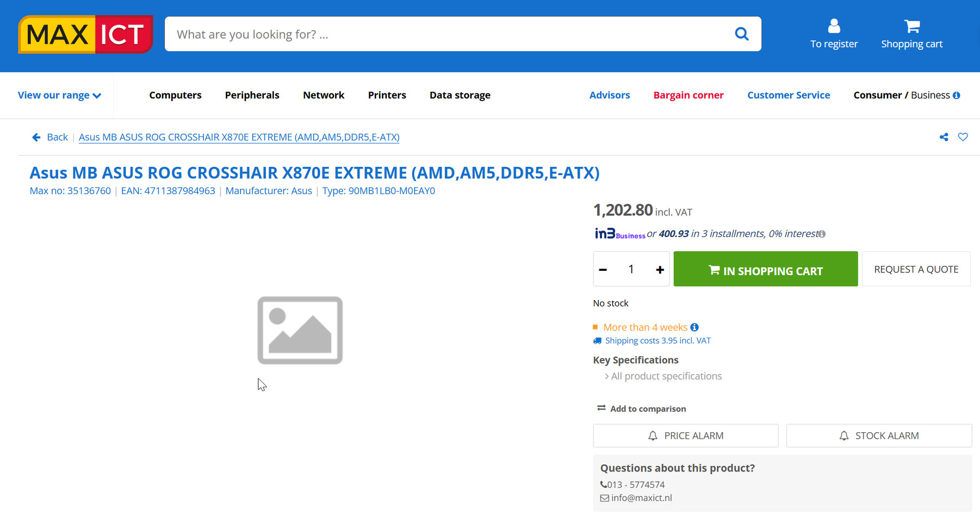Viewport: 980px width, 522px height.
Task: Click the Back arrow icon
Action: (x=36, y=137)
